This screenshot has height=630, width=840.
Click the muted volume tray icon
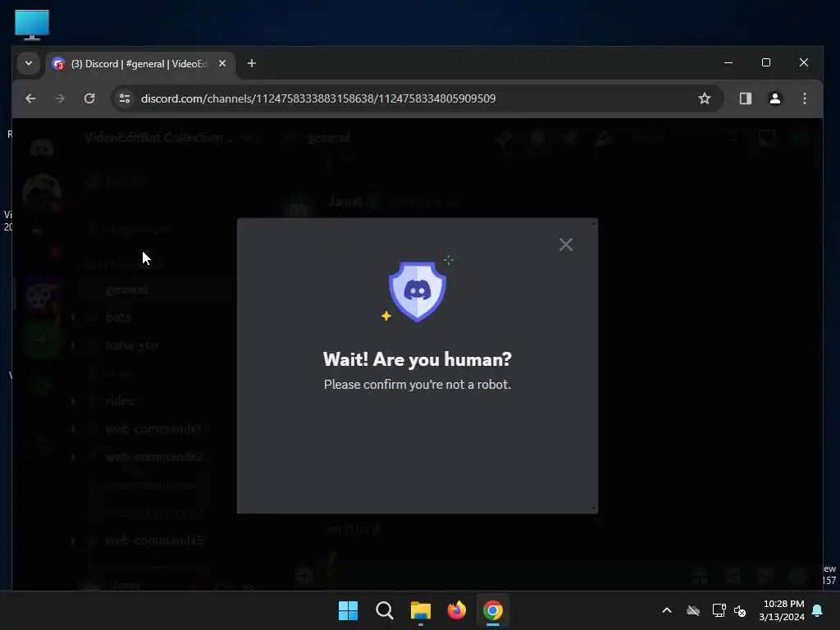coord(740,610)
